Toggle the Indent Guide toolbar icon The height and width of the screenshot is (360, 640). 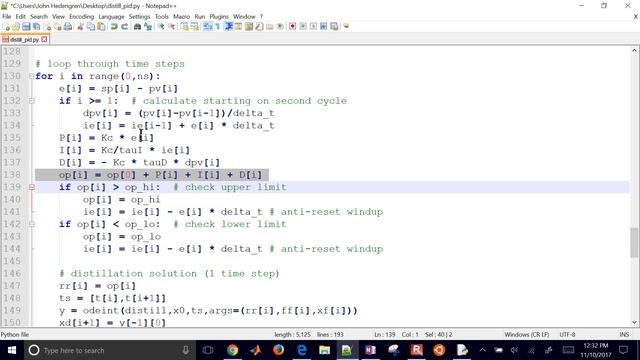[x=229, y=27]
